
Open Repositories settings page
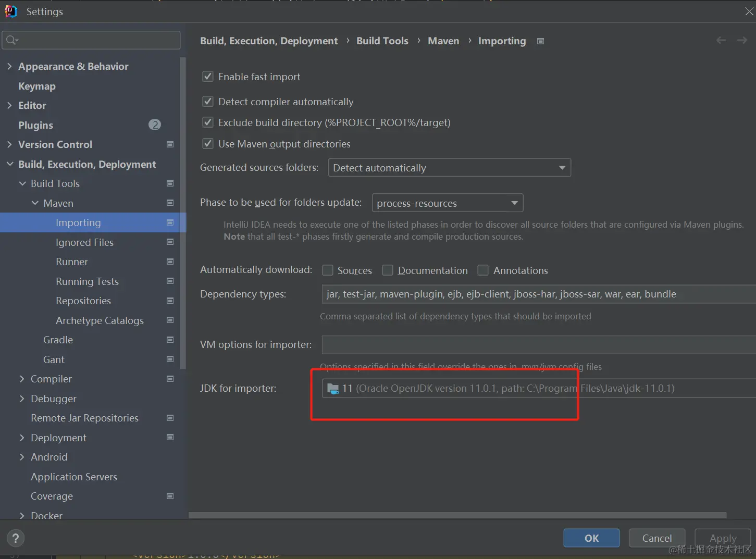point(83,301)
